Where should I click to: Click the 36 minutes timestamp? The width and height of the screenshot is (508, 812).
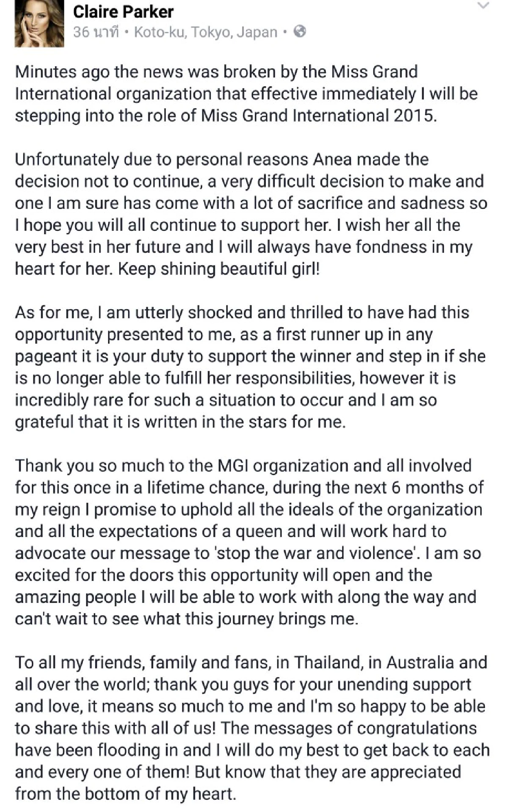tap(96, 32)
